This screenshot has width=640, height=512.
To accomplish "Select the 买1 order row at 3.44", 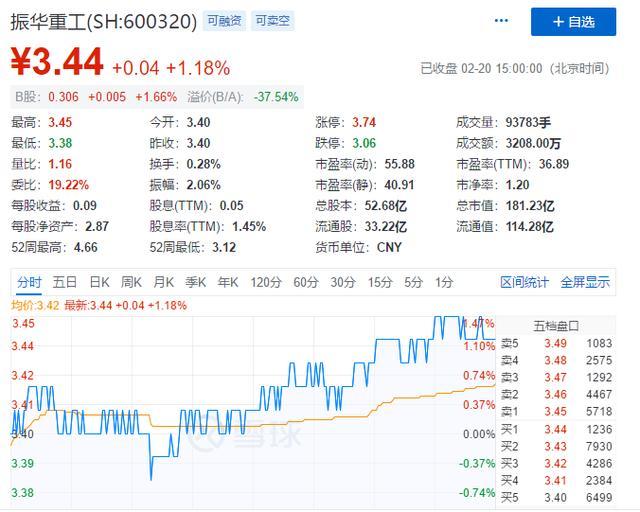I will (556, 430).
